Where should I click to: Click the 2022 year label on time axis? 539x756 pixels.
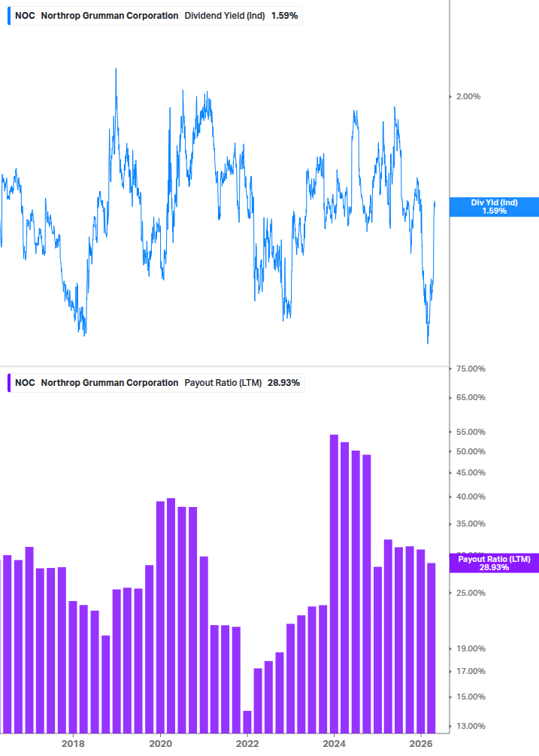(247, 744)
